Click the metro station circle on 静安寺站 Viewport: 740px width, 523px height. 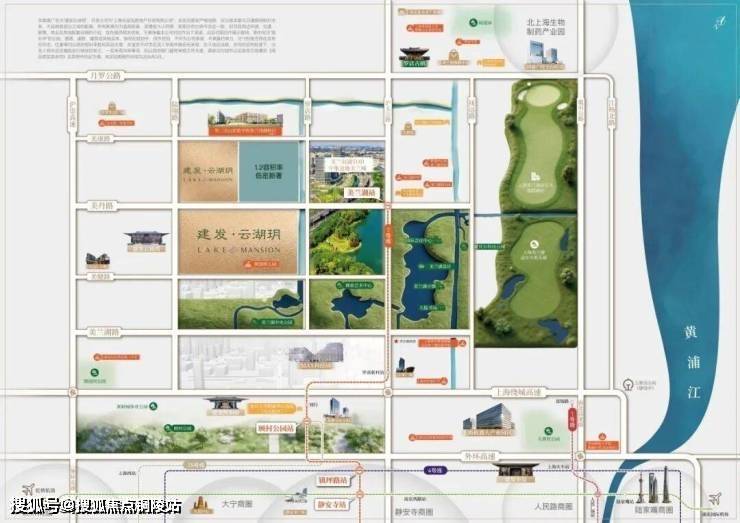click(360, 494)
